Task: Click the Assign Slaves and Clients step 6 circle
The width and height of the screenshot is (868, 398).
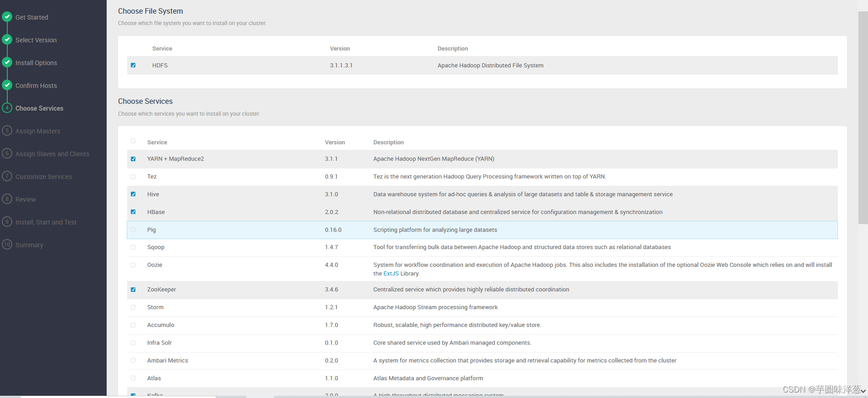Action: tap(7, 153)
